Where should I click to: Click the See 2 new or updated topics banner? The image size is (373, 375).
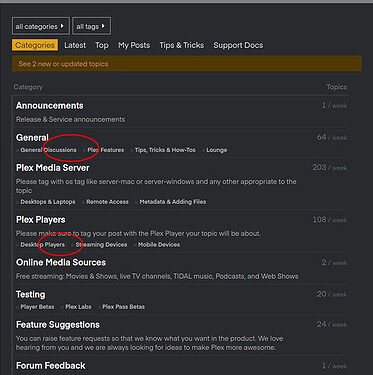pos(187,64)
